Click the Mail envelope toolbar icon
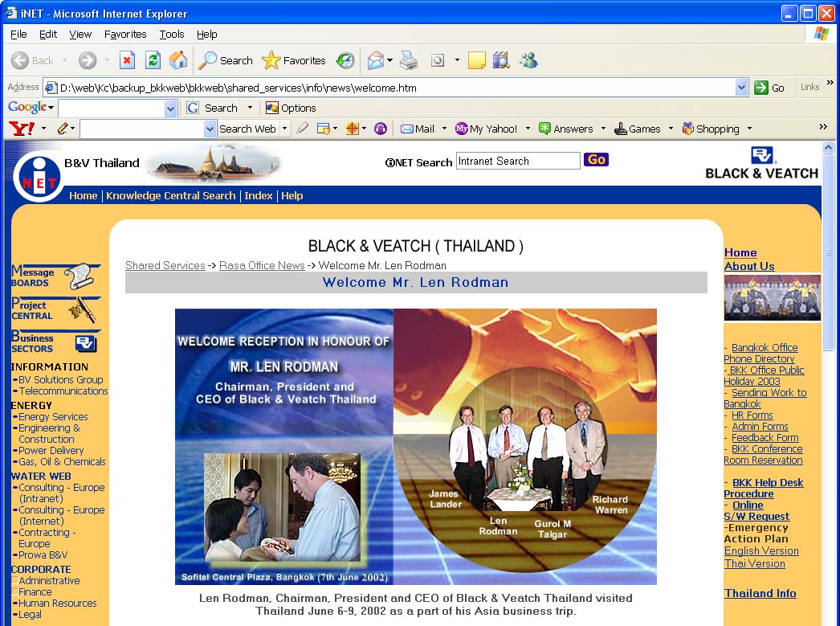The width and height of the screenshot is (840, 626). pyautogui.click(x=376, y=60)
